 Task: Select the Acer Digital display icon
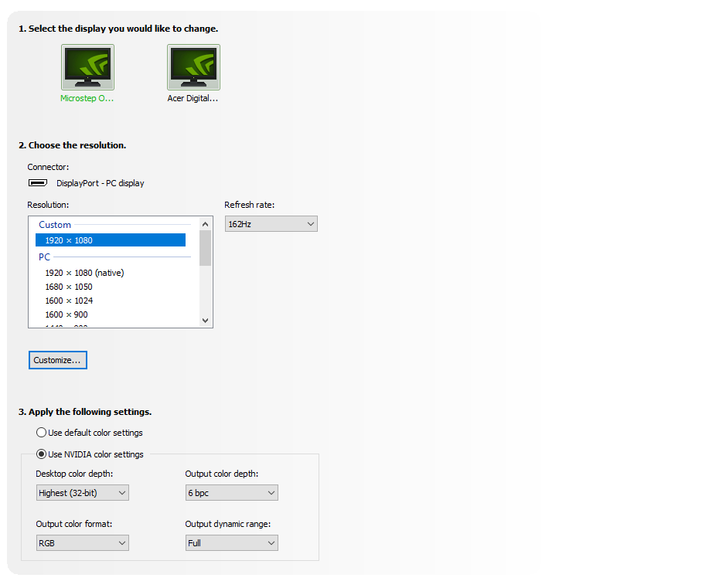click(x=193, y=67)
